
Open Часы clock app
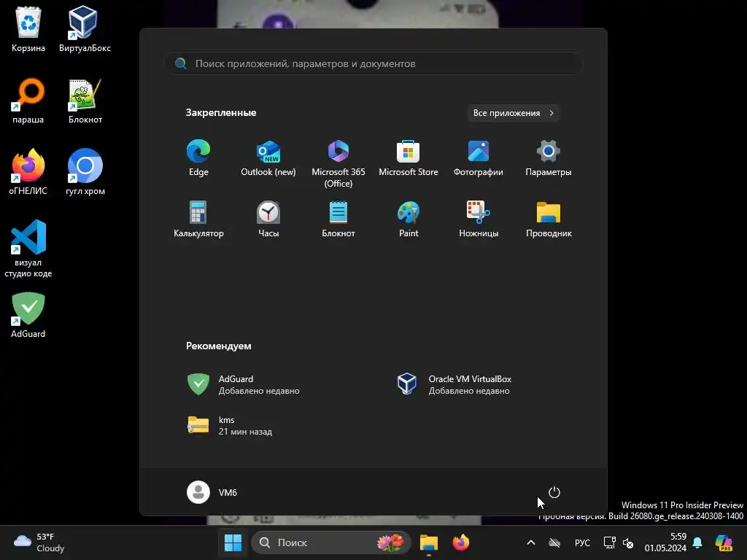pos(268,219)
